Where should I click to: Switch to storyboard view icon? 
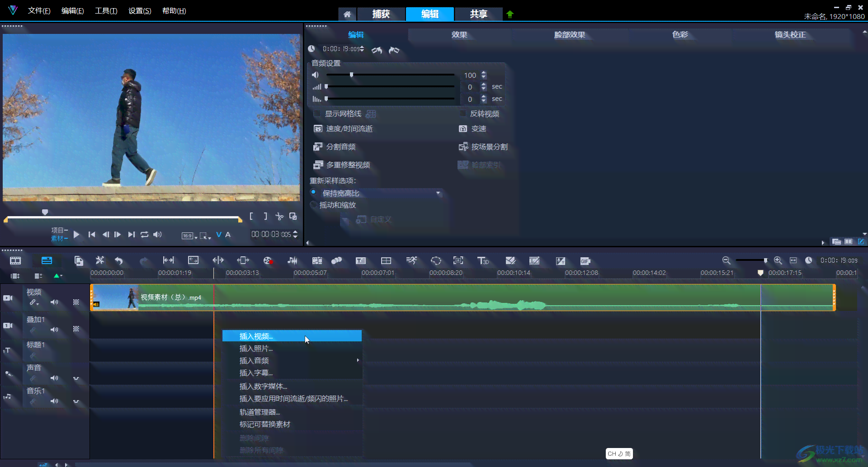click(x=15, y=261)
